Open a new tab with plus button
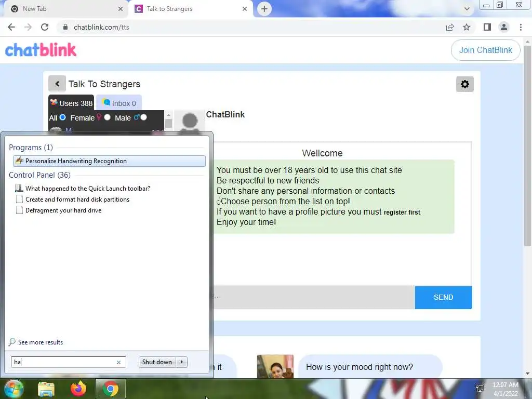This screenshot has width=532, height=399. click(x=264, y=9)
